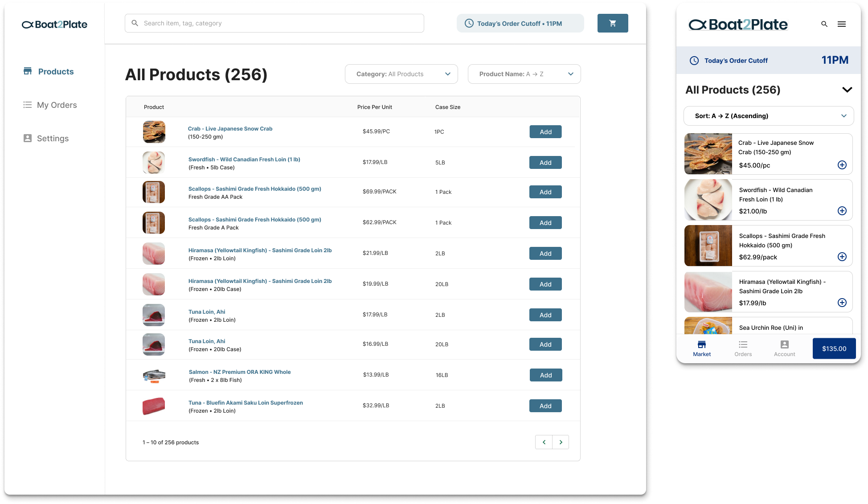Switch to the mobile Account tab
Image resolution: width=868 pixels, height=504 pixels.
click(784, 348)
